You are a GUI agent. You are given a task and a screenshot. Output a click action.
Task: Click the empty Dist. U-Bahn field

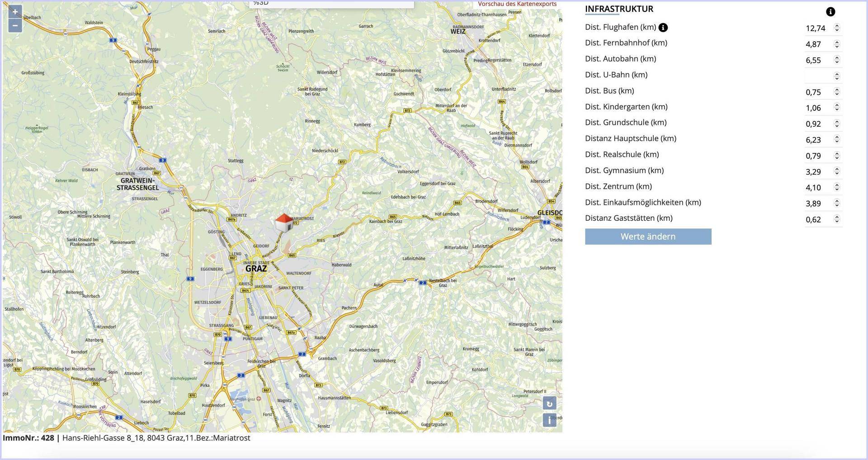pyautogui.click(x=817, y=76)
